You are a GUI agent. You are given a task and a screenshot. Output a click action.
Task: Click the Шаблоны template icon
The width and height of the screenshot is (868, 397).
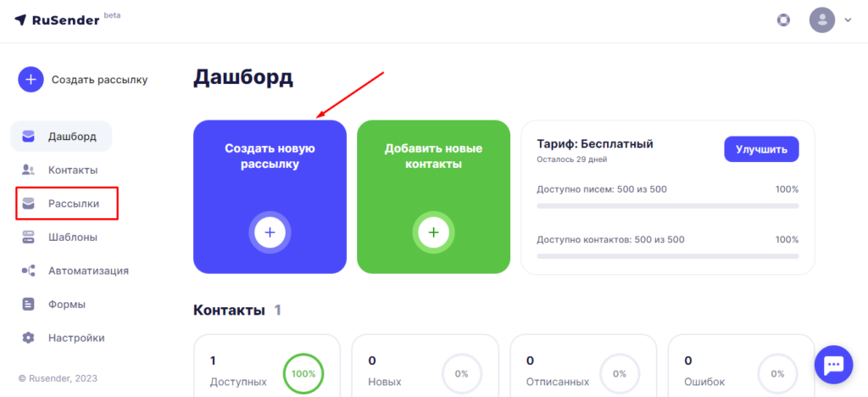pyautogui.click(x=28, y=238)
